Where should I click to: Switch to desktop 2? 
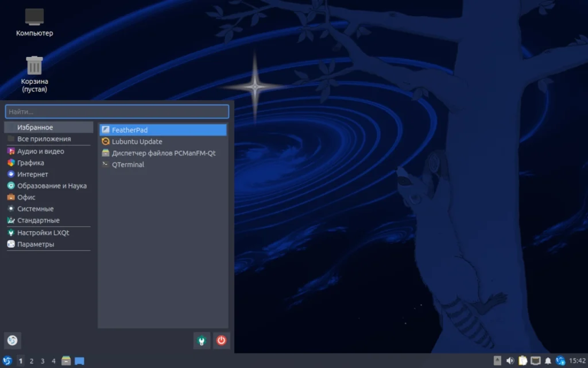click(x=32, y=361)
